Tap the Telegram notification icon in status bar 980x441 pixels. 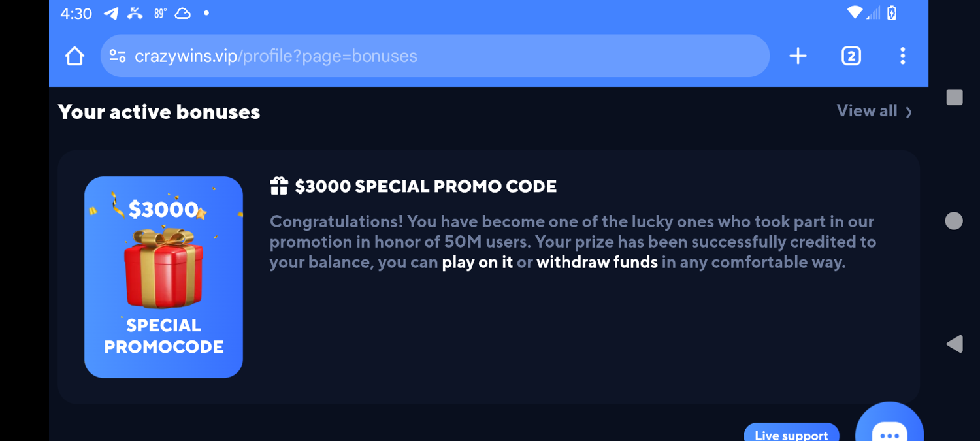pos(112,14)
